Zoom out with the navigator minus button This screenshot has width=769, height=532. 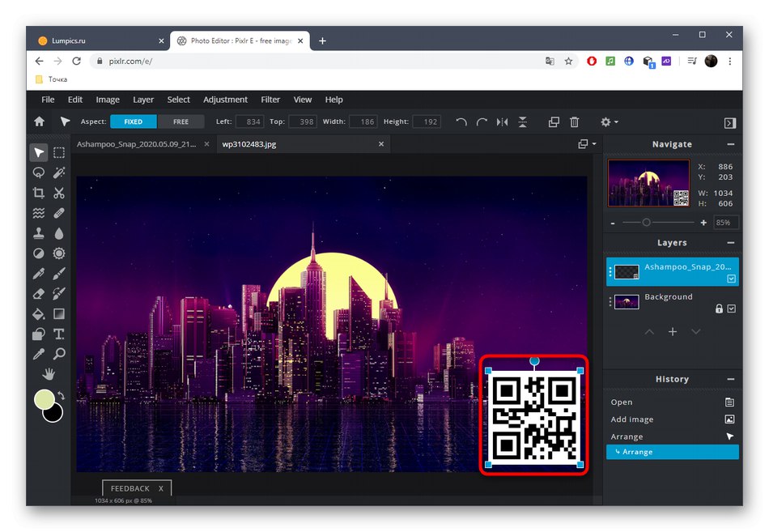(x=613, y=223)
